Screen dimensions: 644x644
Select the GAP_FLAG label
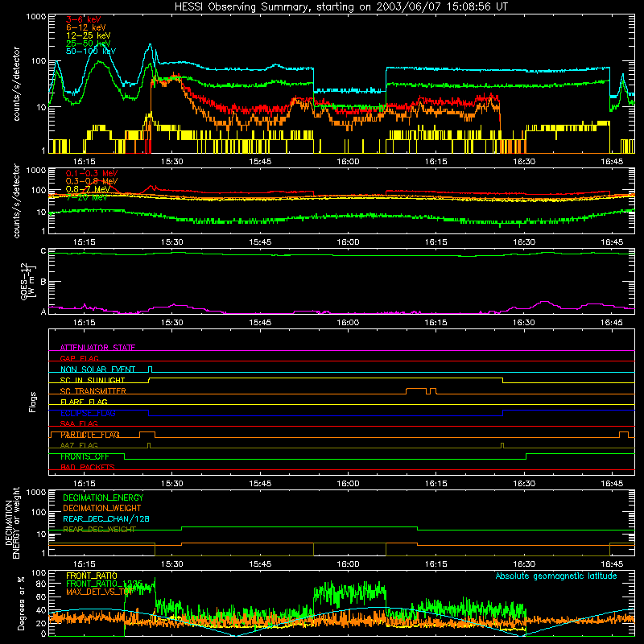[79, 358]
